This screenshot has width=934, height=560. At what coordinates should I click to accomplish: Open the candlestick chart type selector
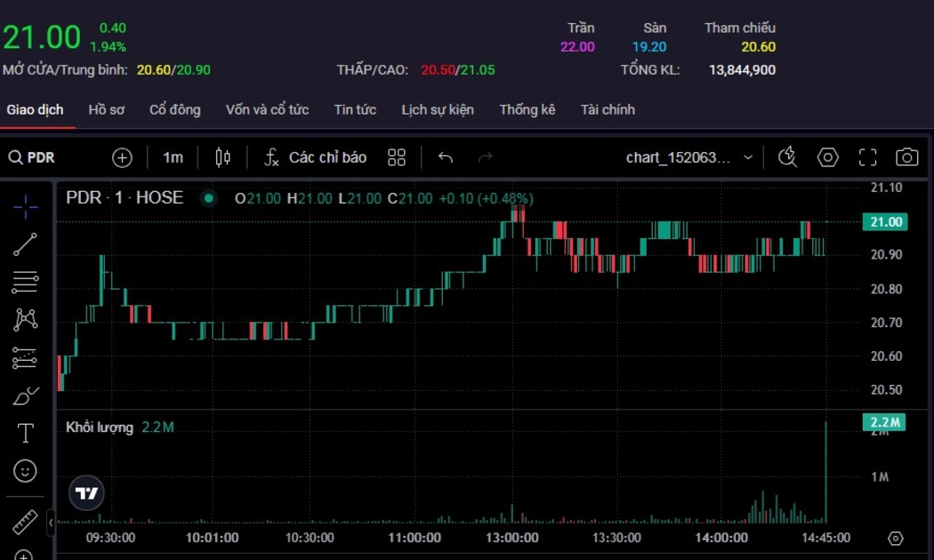tap(223, 157)
